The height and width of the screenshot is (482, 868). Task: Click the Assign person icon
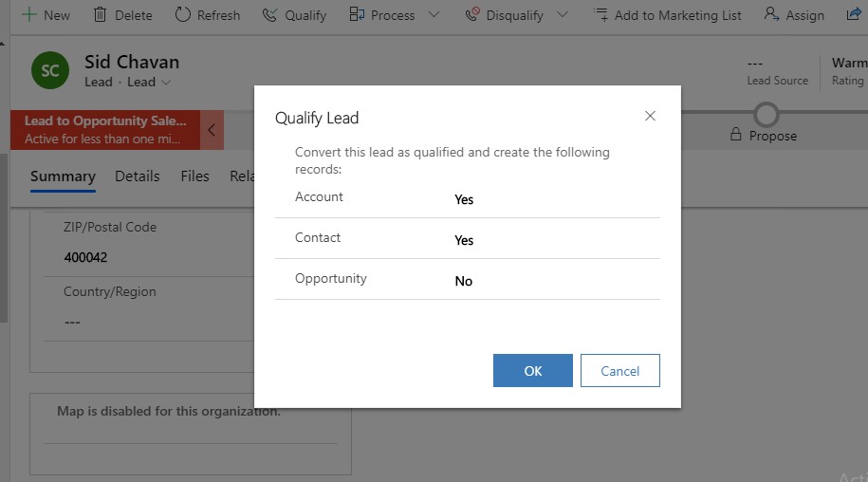click(771, 14)
